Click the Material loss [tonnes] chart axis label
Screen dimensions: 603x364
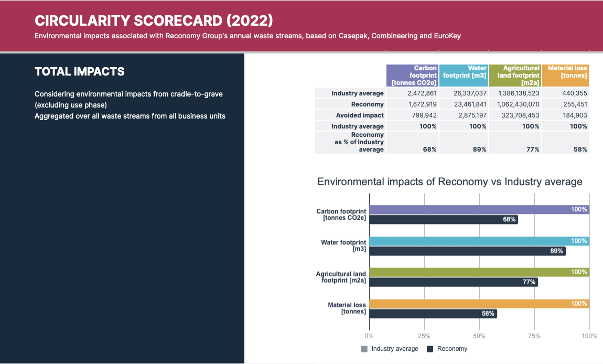[347, 308]
